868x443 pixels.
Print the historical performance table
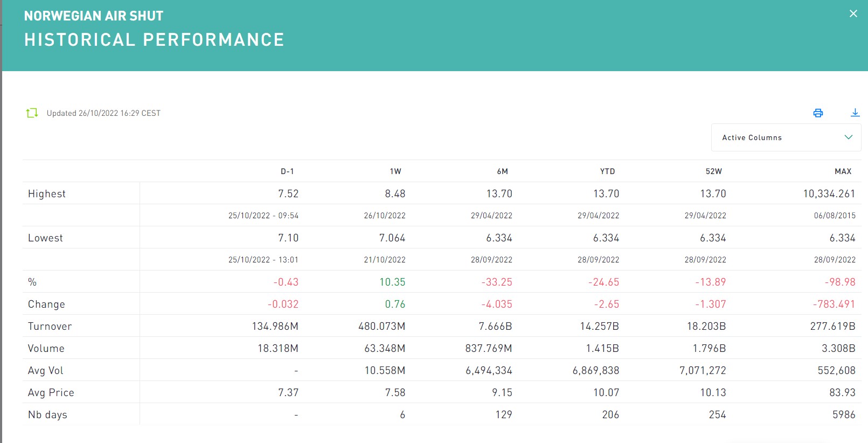pyautogui.click(x=818, y=113)
